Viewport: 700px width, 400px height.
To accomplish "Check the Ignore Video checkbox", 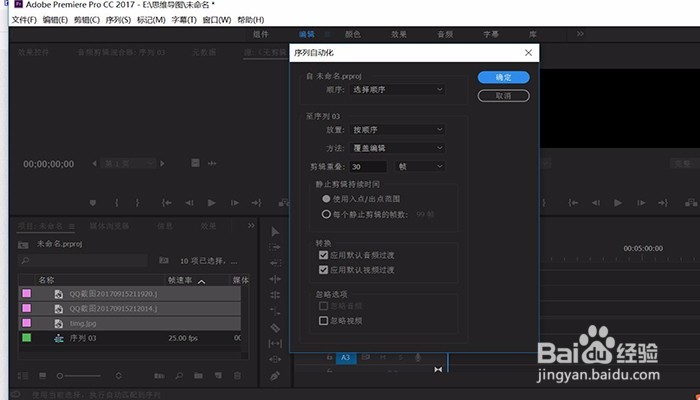I will (324, 321).
